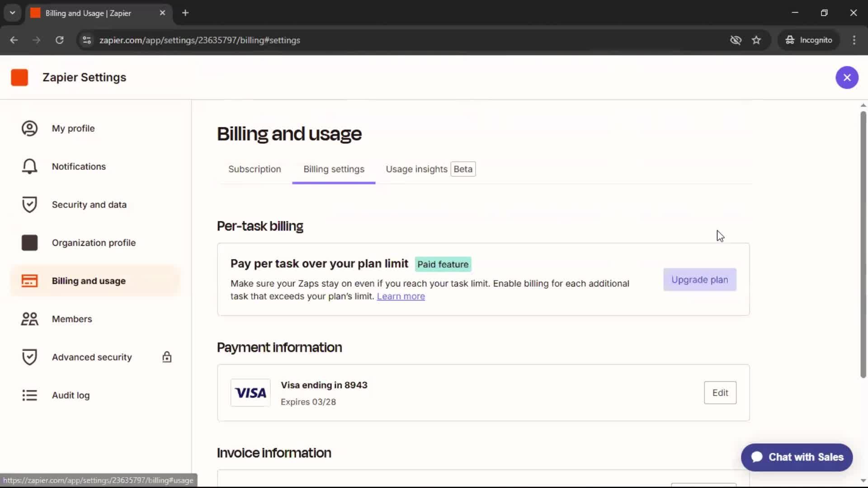Click the 'Per-task billing' heading
This screenshot has width=868, height=488.
(x=260, y=226)
